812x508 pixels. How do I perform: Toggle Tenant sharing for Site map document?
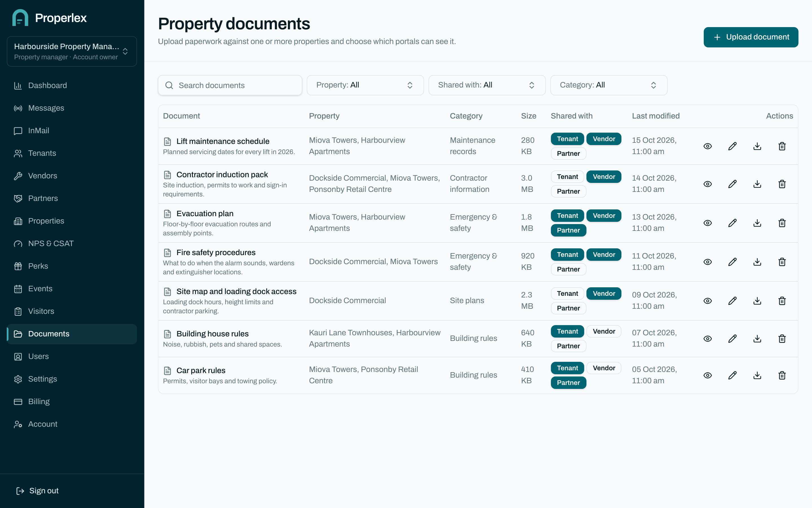(x=567, y=294)
